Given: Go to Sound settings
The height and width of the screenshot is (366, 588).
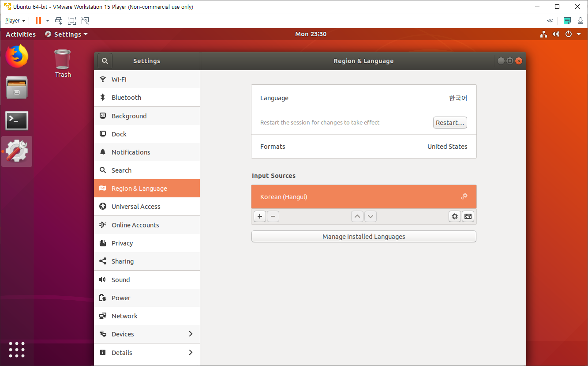Looking at the screenshot, I should pos(147,279).
